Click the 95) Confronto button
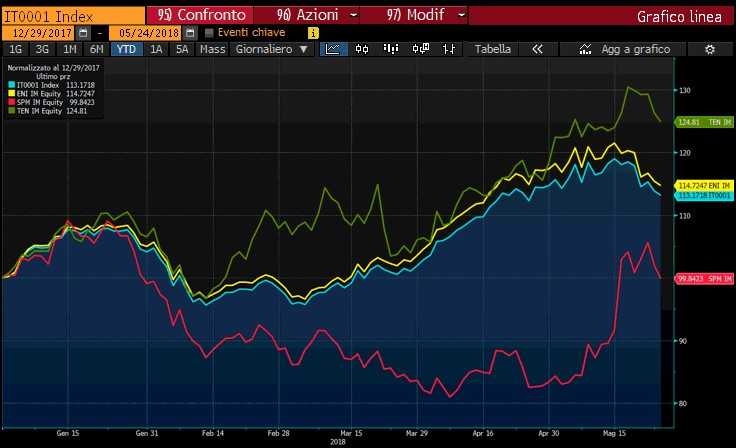736x448 pixels. click(200, 15)
